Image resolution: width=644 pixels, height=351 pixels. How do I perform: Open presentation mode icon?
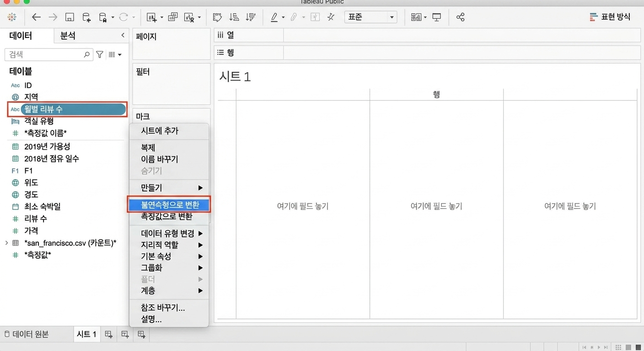tap(437, 17)
